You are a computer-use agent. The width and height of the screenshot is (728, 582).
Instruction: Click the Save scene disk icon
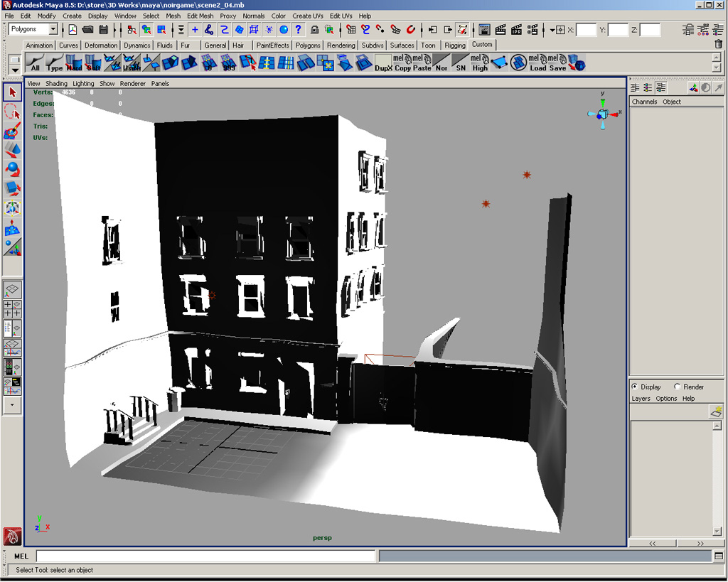tap(104, 30)
